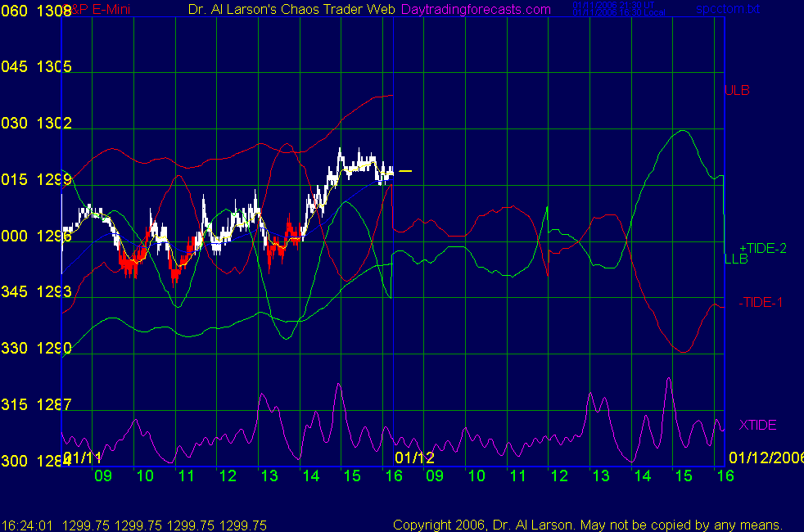The height and width of the screenshot is (532, 804).
Task: Click the 01/11 date marker on time axis
Action: (x=83, y=457)
